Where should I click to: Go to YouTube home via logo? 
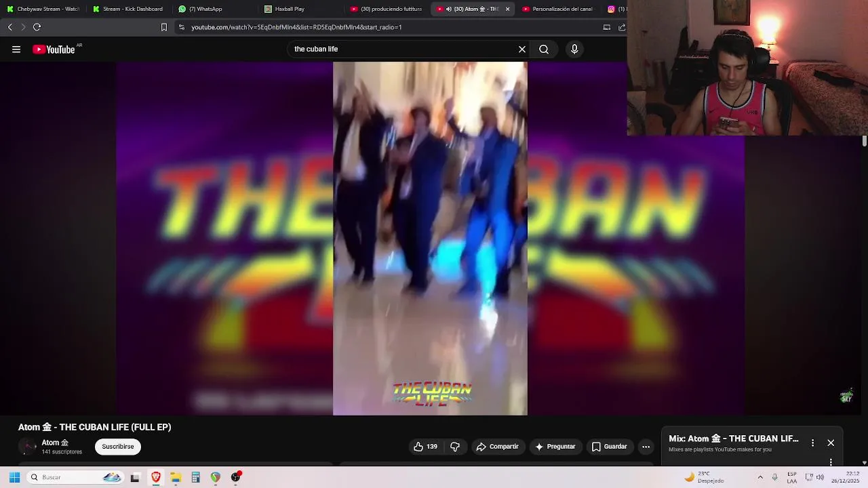[54, 49]
